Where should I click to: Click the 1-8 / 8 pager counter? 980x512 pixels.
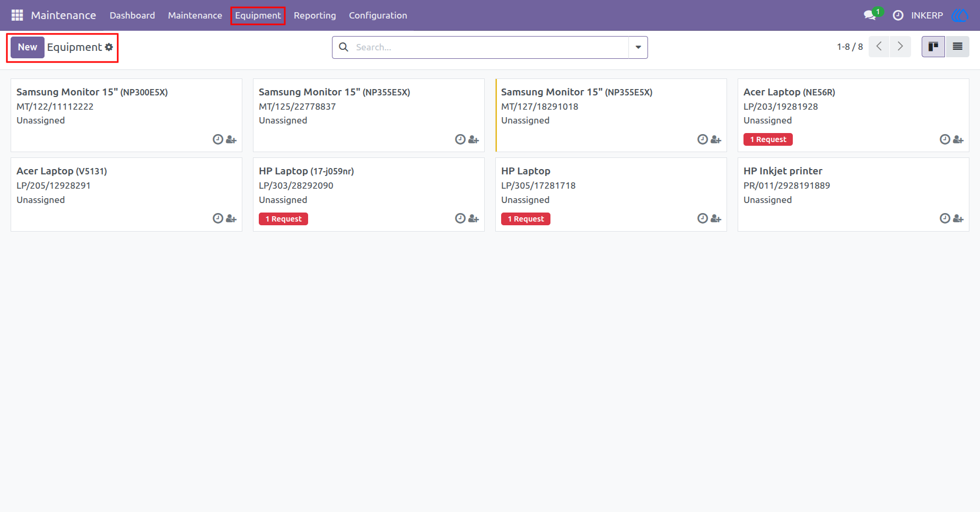point(850,47)
